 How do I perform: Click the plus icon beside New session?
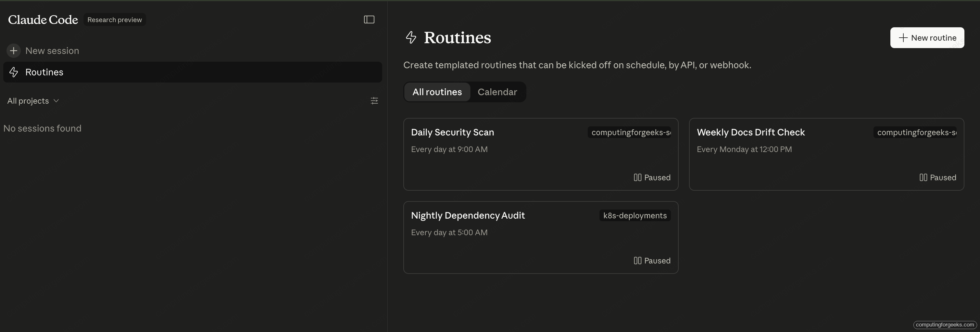(14, 50)
